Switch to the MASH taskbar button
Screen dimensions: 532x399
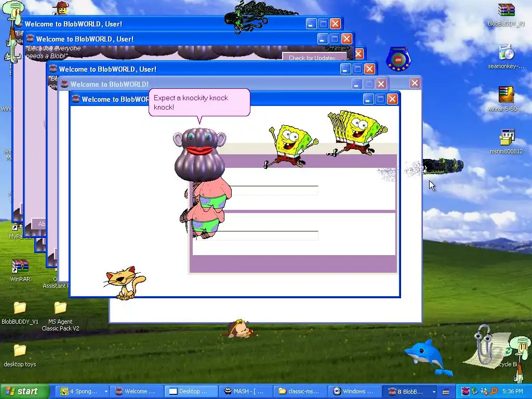point(246,392)
